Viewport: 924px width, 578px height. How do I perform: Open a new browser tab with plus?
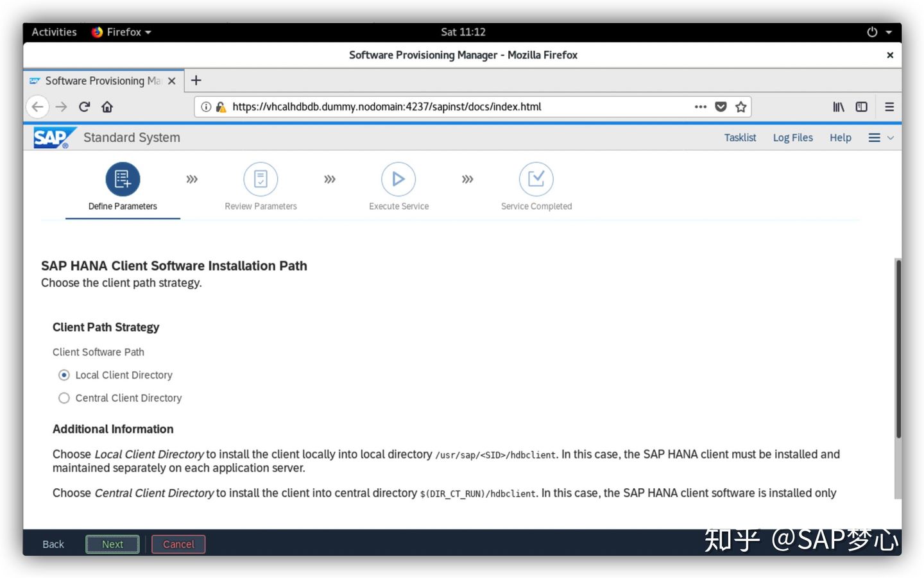click(196, 80)
